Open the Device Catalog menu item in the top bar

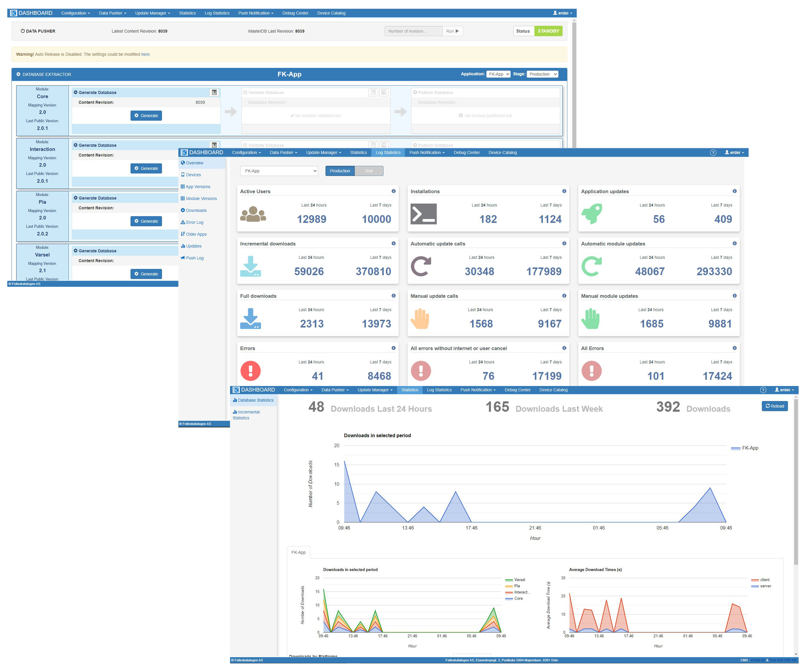(331, 13)
